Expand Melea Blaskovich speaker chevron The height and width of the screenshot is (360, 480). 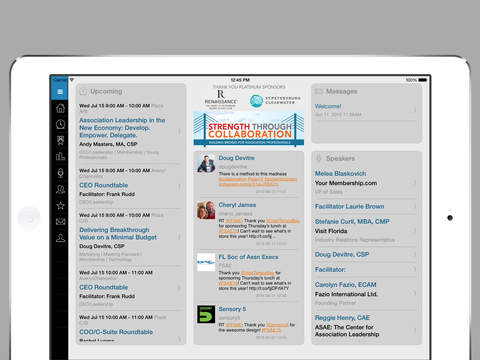pyautogui.click(x=415, y=182)
